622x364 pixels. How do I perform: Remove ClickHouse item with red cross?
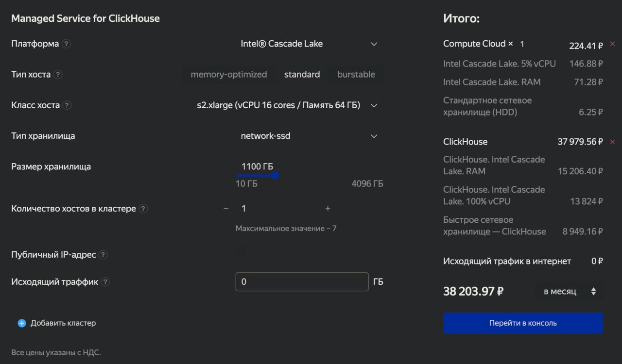[x=612, y=142]
